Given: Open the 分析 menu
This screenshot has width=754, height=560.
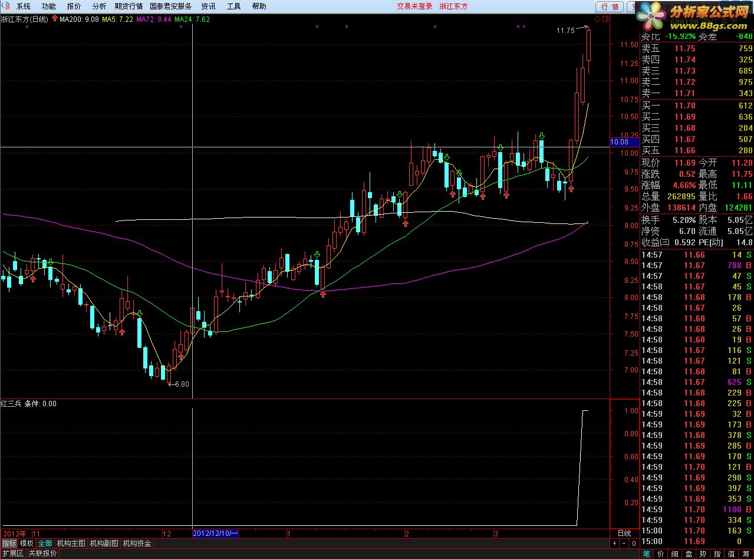Looking at the screenshot, I should [x=100, y=6].
